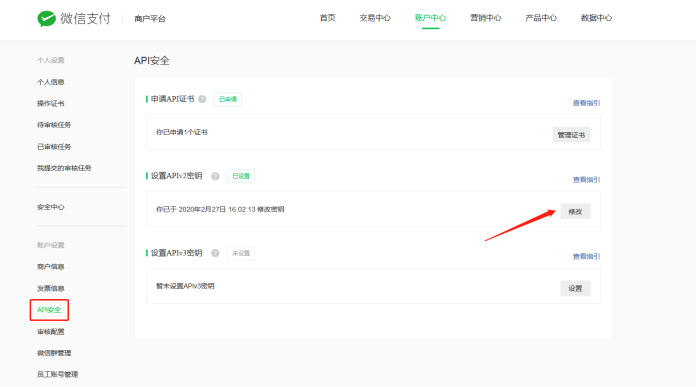Click the WeChat Pay logo
697x387 pixels.
(74, 18)
